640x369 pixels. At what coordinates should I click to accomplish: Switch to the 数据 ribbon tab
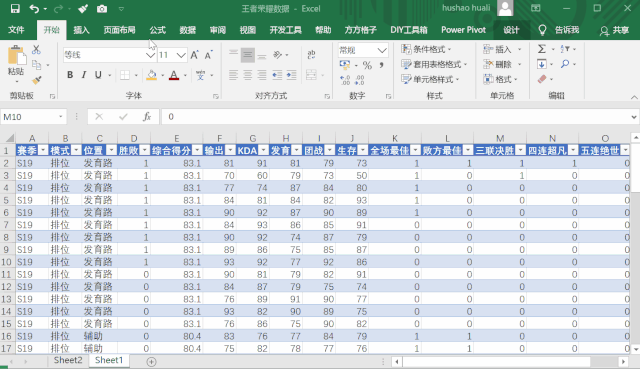pos(188,30)
